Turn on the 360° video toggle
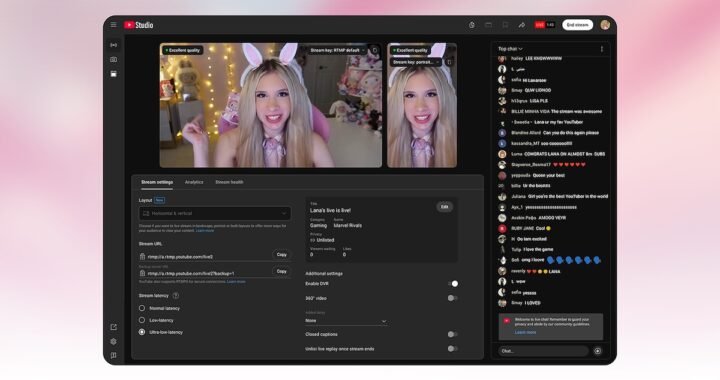The image size is (720, 380). pyautogui.click(x=453, y=298)
